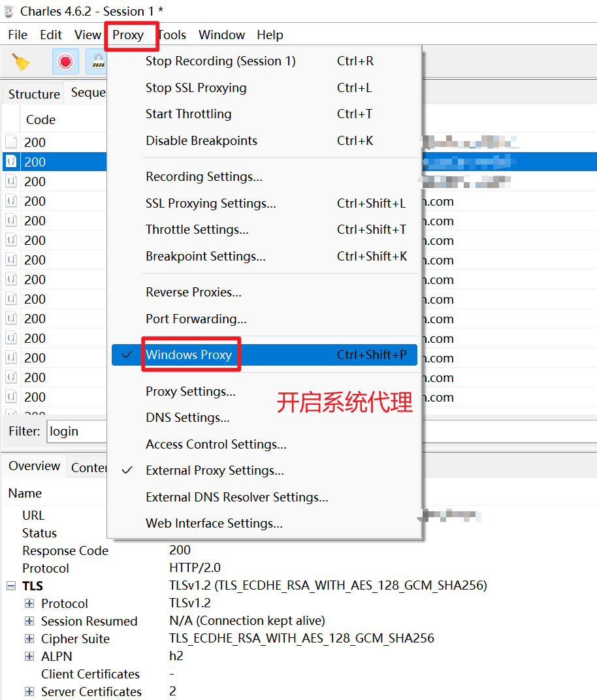Open the File menu
Image resolution: width=597 pixels, height=700 pixels.
18,35
